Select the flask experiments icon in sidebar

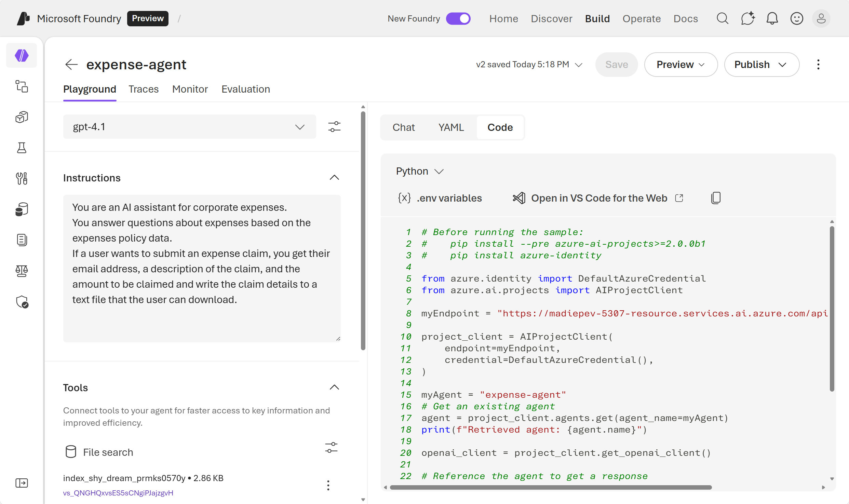click(x=22, y=148)
